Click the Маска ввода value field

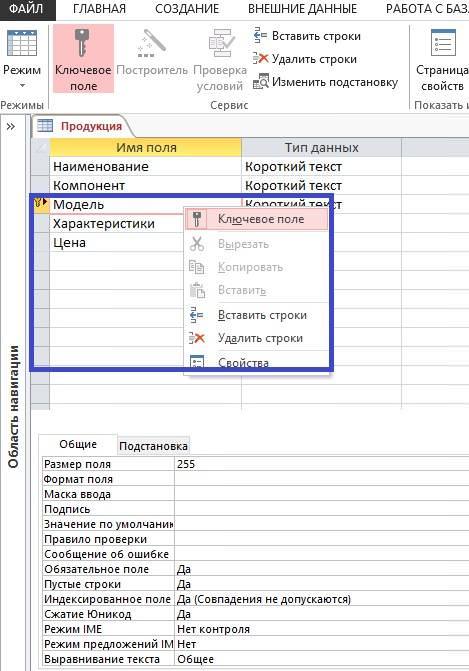(x=322, y=494)
